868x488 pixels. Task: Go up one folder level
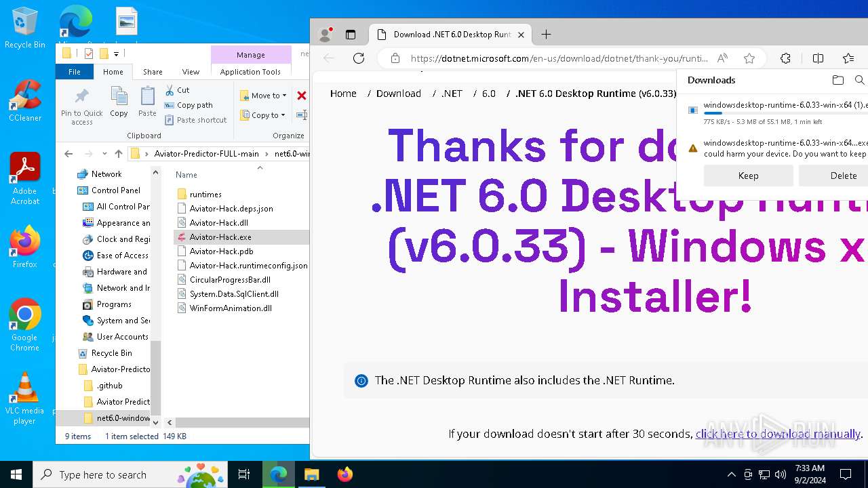click(119, 154)
